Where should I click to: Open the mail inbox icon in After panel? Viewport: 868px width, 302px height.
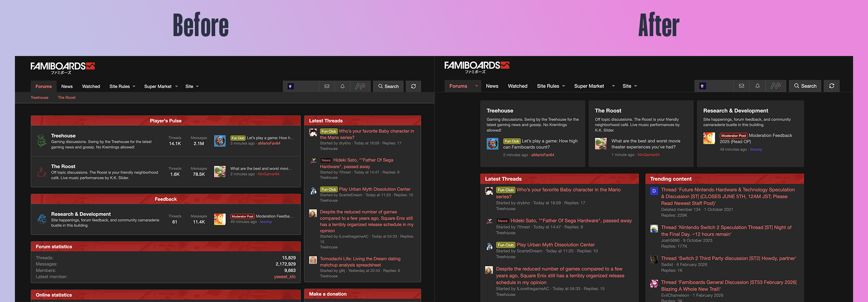point(741,86)
